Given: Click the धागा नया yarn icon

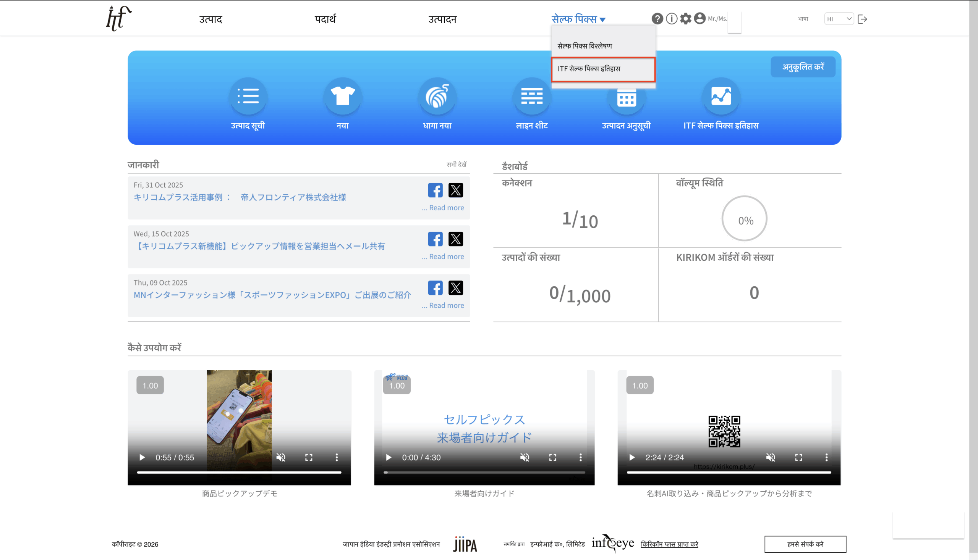Looking at the screenshot, I should (x=437, y=96).
